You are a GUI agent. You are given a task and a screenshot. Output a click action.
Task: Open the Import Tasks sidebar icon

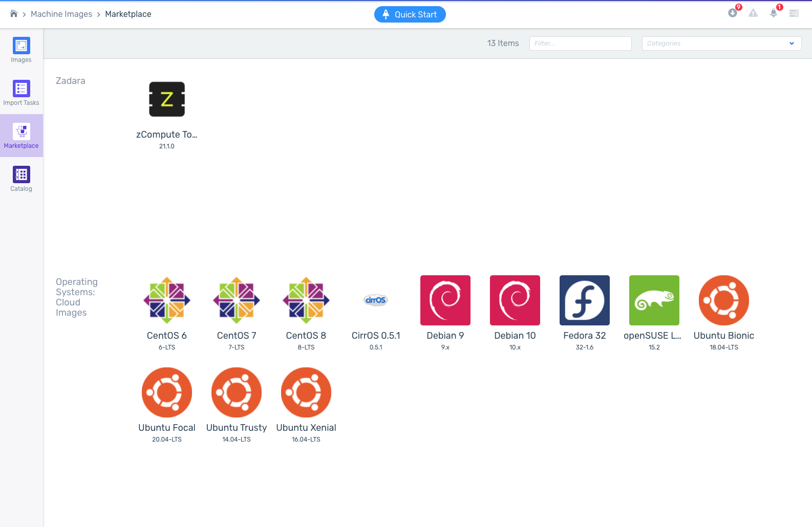point(21,89)
